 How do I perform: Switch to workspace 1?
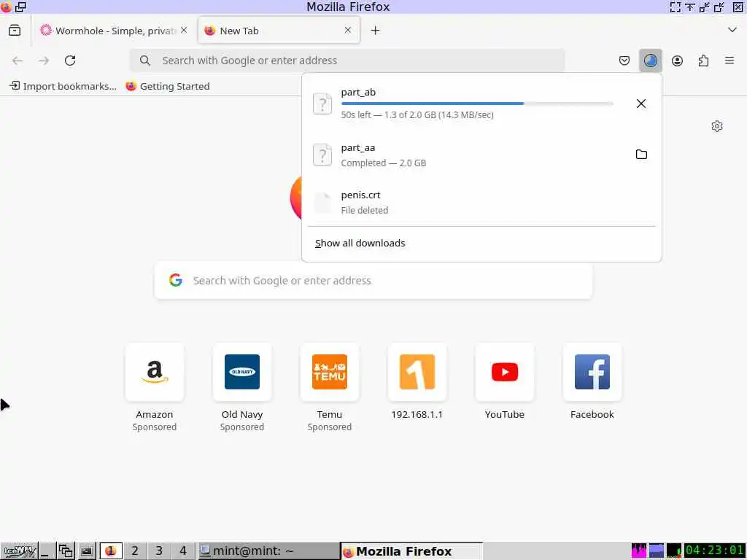(x=111, y=551)
